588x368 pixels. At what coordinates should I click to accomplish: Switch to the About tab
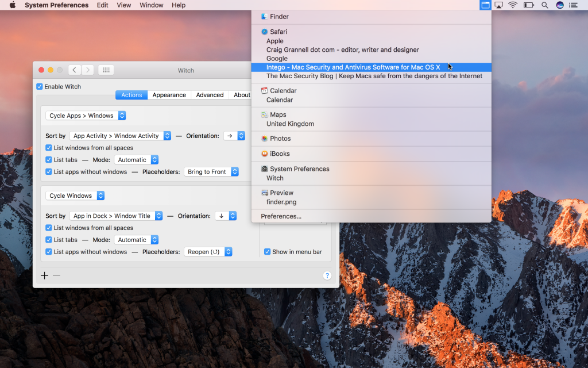[242, 95]
